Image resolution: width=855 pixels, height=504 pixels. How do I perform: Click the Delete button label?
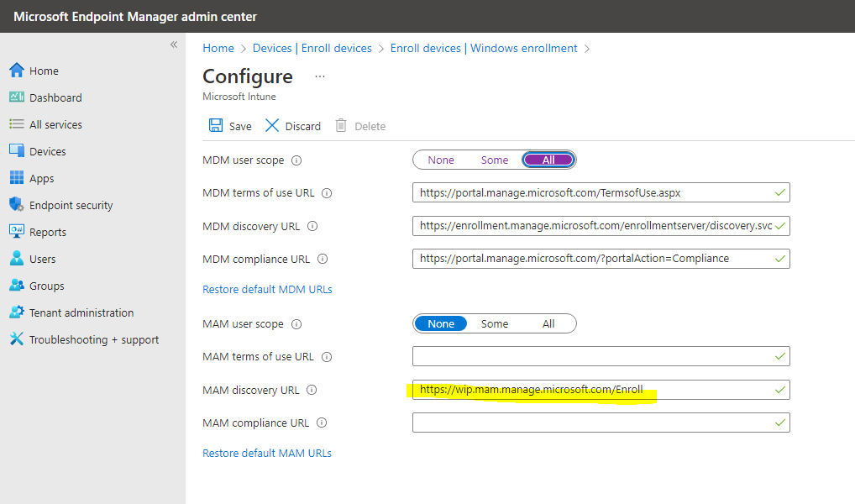click(x=370, y=126)
